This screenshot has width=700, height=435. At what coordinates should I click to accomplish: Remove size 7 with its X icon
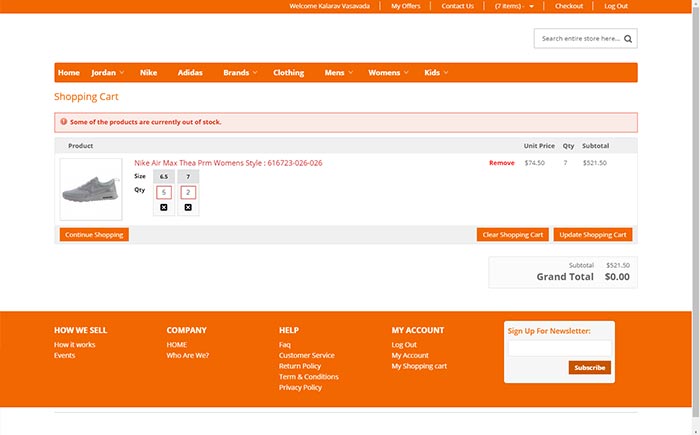point(188,207)
